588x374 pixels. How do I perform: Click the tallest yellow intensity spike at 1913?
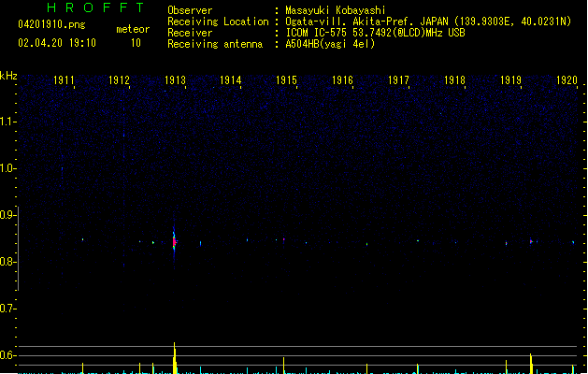click(175, 358)
